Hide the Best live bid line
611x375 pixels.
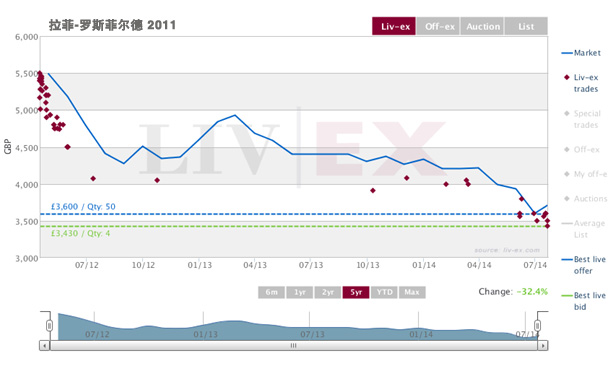pos(583,301)
